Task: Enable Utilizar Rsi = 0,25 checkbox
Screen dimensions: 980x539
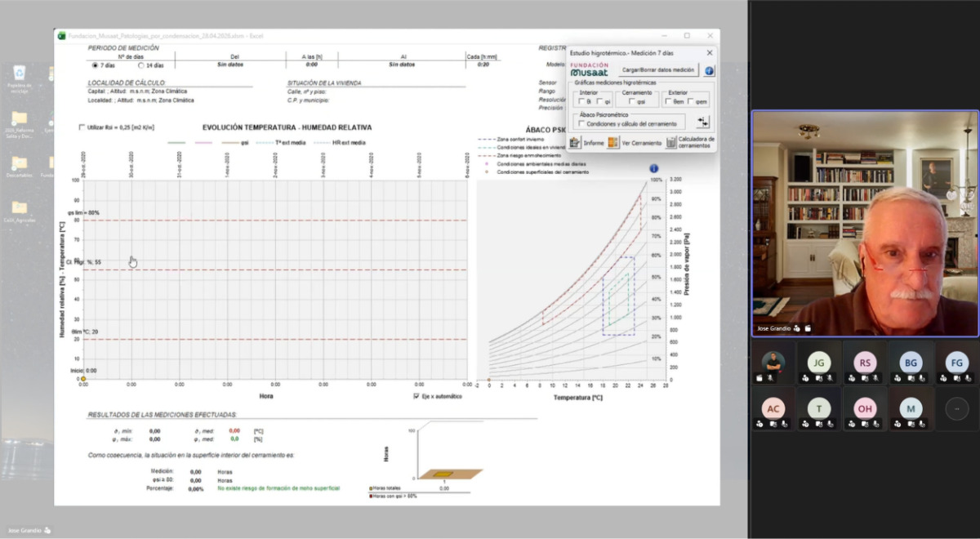Action: [82, 127]
